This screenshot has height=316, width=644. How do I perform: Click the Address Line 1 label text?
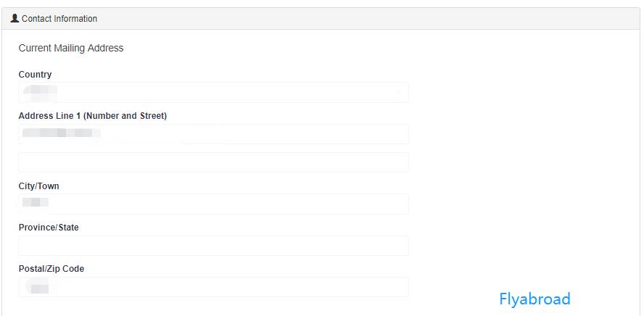coord(93,116)
